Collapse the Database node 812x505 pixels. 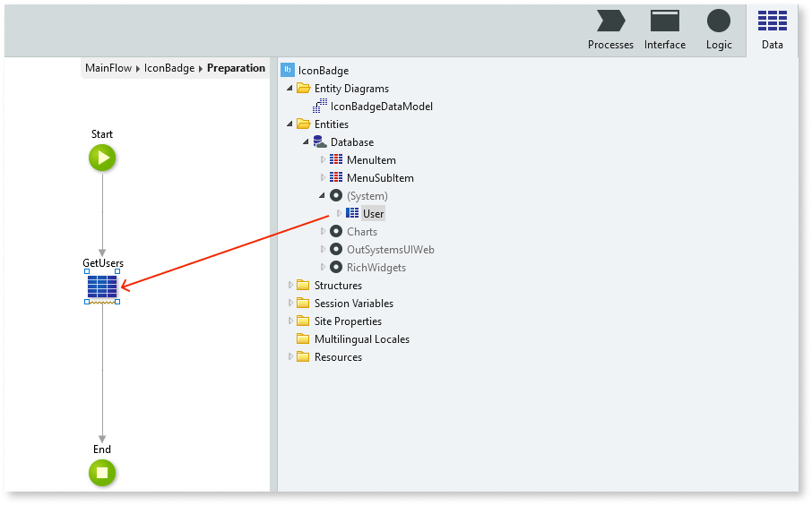click(x=306, y=141)
